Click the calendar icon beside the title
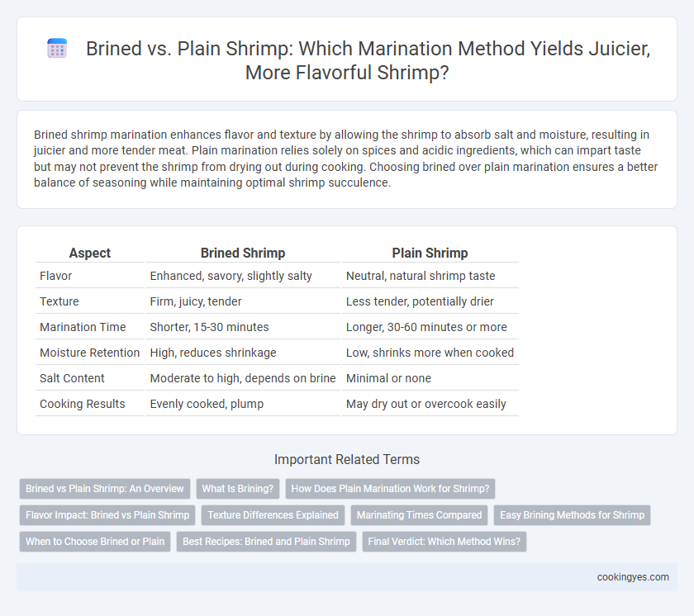Viewport: 694px width, 616px height. pyautogui.click(x=57, y=48)
